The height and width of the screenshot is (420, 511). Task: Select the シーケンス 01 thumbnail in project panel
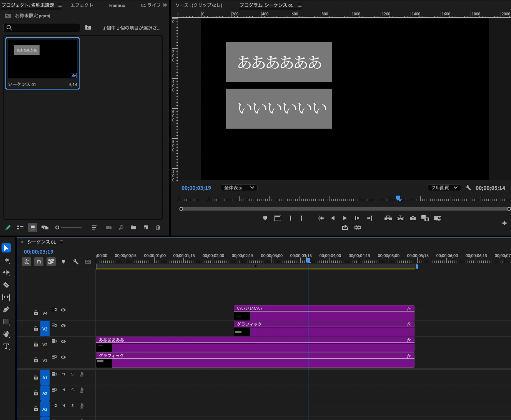click(42, 63)
